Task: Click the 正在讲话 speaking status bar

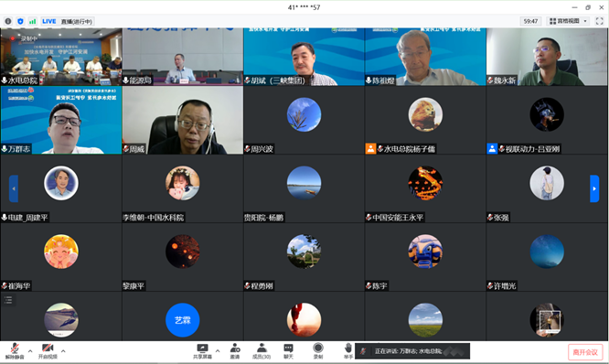Action: tap(412, 351)
